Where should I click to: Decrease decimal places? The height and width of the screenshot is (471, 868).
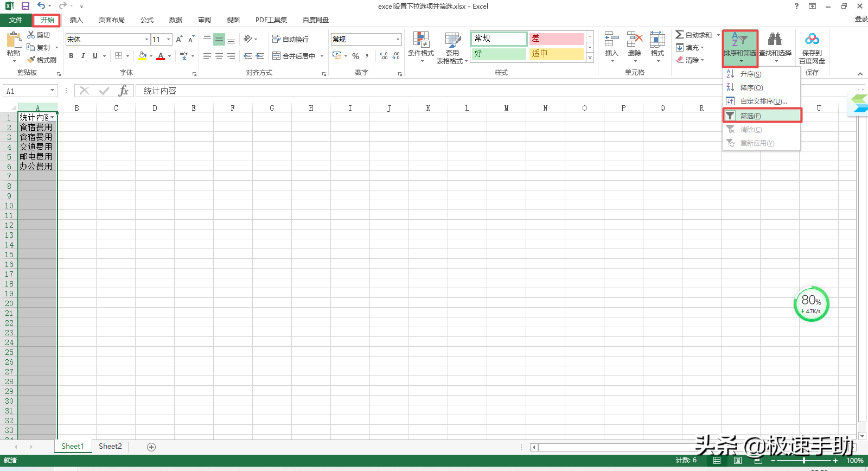396,56
